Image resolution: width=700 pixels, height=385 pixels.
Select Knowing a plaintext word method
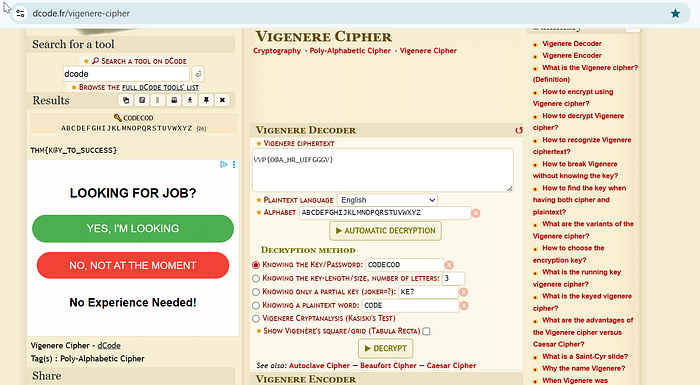click(x=256, y=305)
